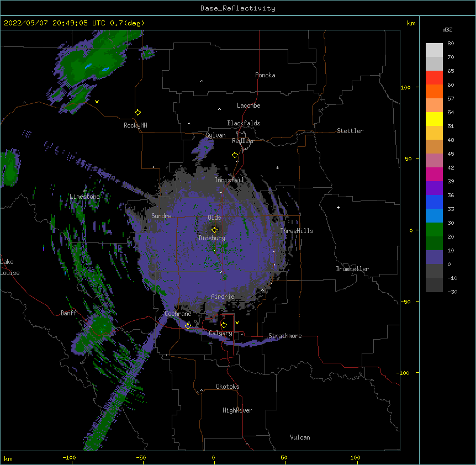The height and width of the screenshot is (465, 476).
Task: Click the -30 value at legend bottom
Action: (452, 292)
